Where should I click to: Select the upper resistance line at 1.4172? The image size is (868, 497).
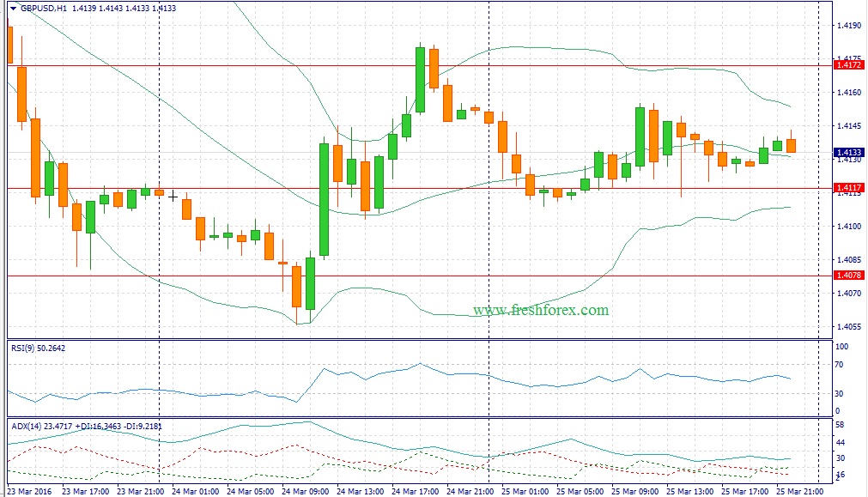click(x=420, y=66)
